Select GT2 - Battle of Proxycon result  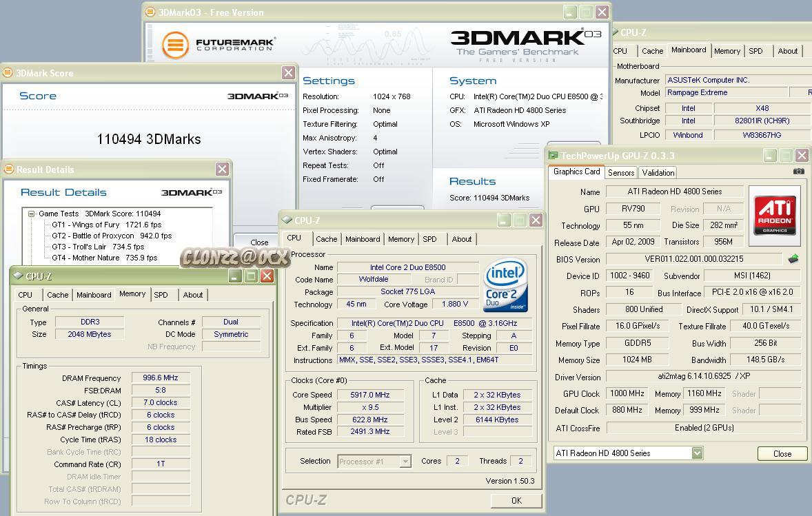(x=112, y=236)
